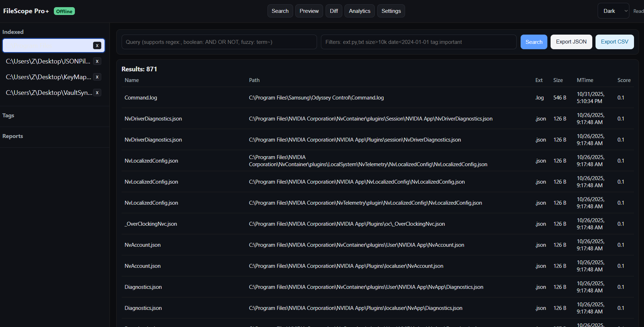
Task: Open the Preview tab
Action: (x=309, y=11)
